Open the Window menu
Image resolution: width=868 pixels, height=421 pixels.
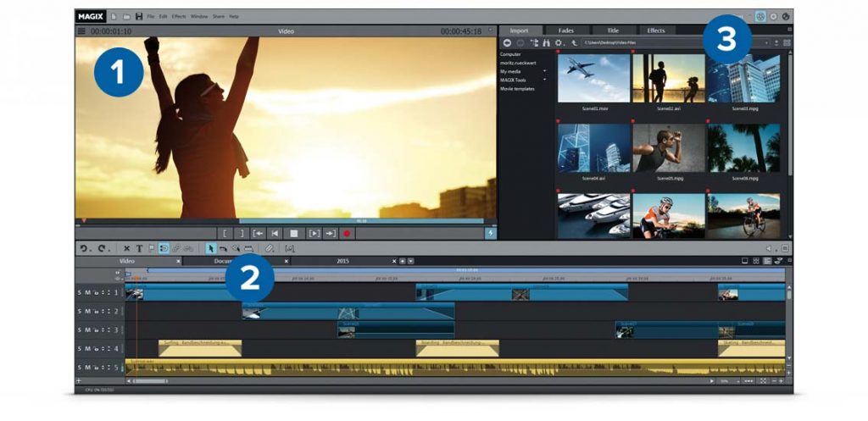[199, 17]
